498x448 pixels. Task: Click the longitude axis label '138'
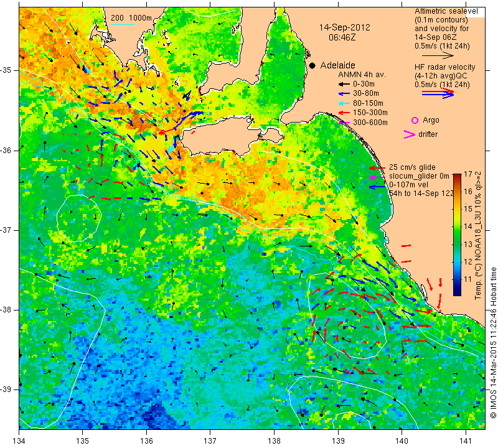pos(274,441)
